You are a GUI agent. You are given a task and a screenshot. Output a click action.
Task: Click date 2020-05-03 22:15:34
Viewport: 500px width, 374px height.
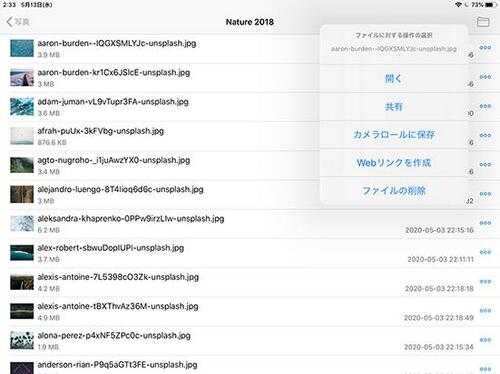coord(439,347)
